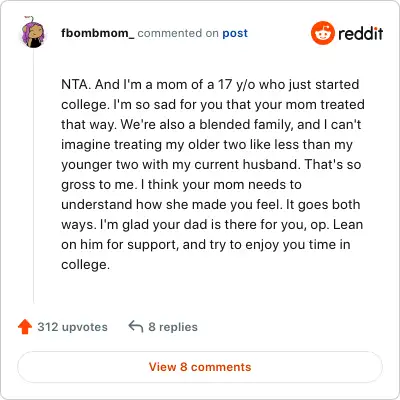
Task: Click the fbombmom_ purple-haired avatar
Action: click(x=33, y=32)
